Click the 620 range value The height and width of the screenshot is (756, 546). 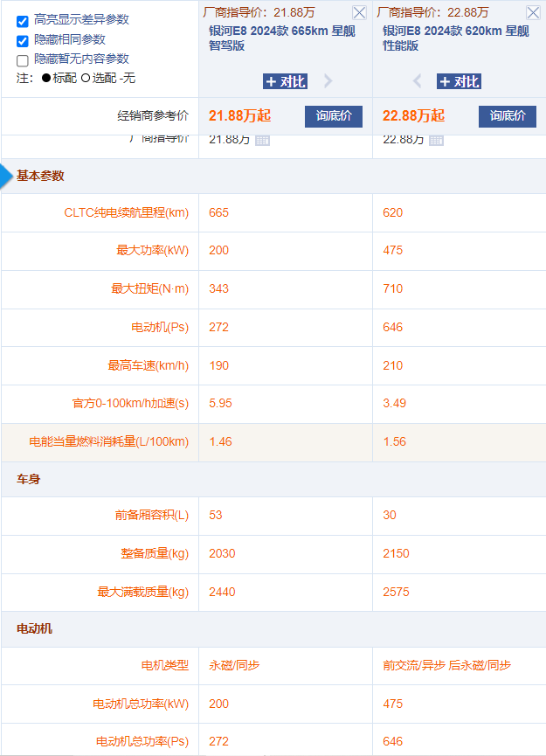(x=393, y=212)
